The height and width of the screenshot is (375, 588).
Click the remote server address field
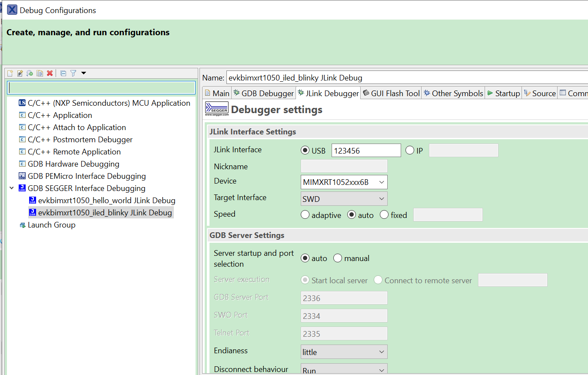click(513, 280)
